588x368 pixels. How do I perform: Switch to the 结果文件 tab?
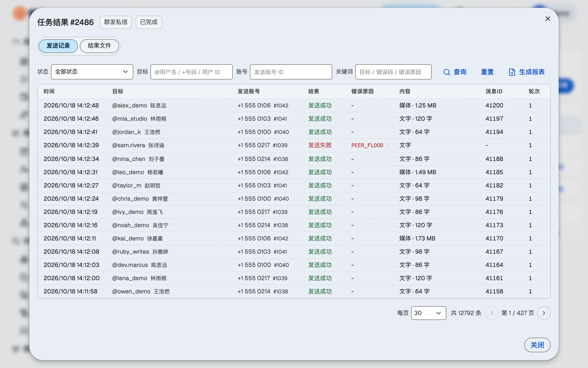pyautogui.click(x=99, y=46)
